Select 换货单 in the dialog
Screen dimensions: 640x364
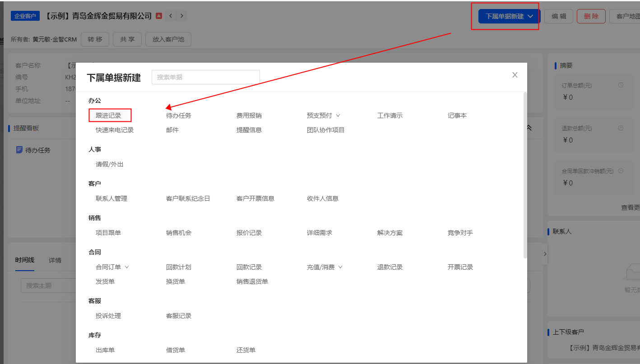176,281
